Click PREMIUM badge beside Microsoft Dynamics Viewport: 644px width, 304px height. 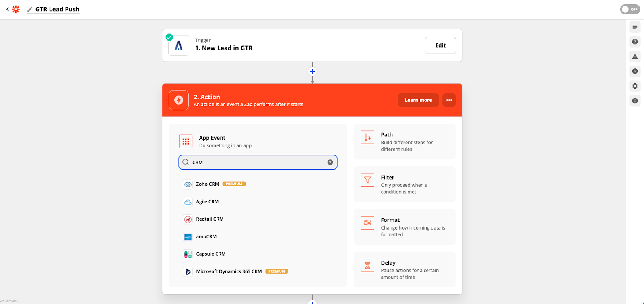(x=277, y=271)
